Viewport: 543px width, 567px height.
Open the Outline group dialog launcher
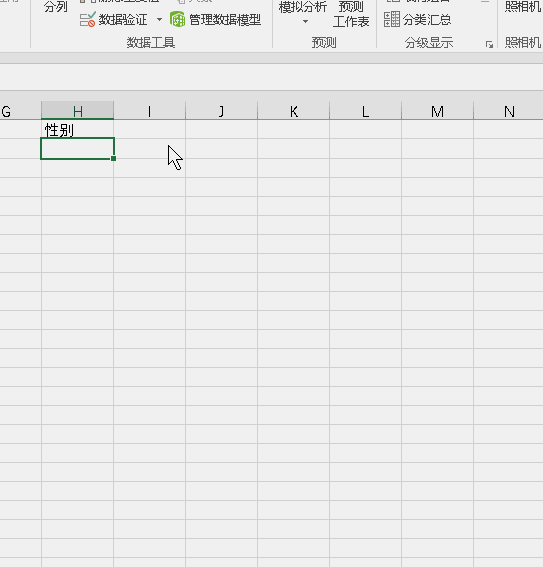click(489, 44)
